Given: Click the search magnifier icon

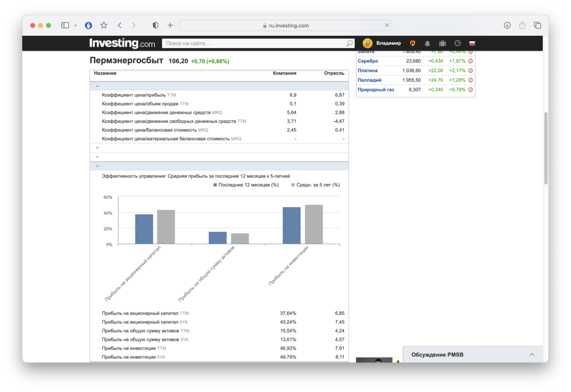Looking at the screenshot, I should coord(350,43).
